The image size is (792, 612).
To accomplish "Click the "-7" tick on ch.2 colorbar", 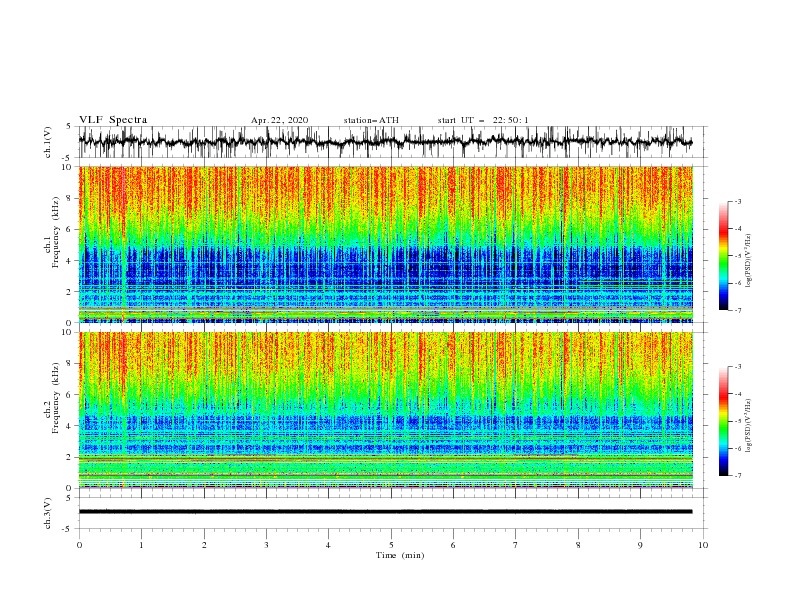I will click(x=737, y=475).
